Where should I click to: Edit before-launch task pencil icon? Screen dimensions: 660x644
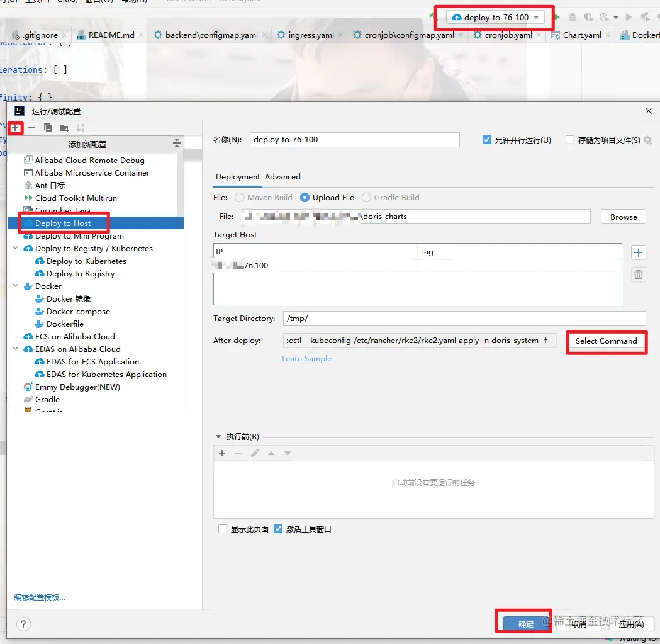coord(255,453)
